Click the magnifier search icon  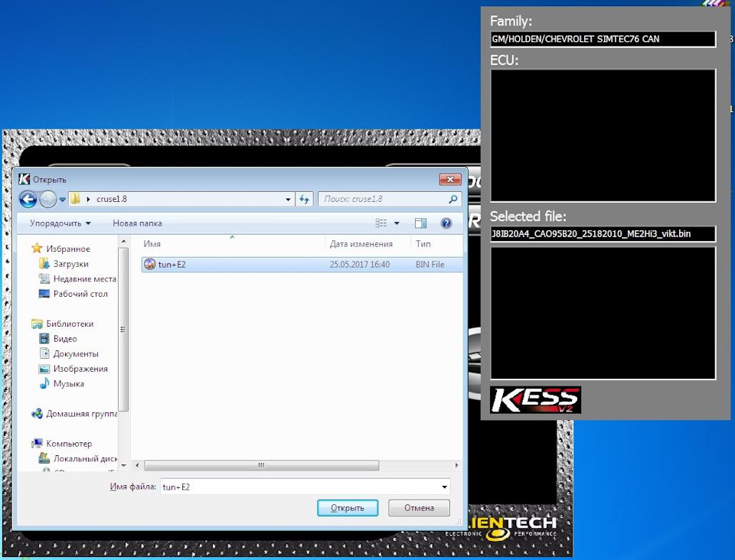coord(452,200)
